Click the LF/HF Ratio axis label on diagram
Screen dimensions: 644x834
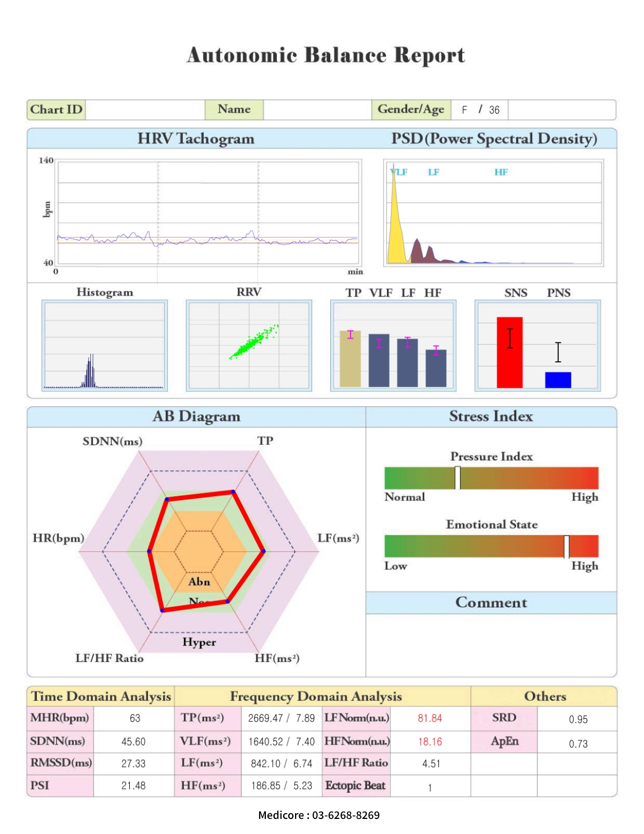point(110,658)
